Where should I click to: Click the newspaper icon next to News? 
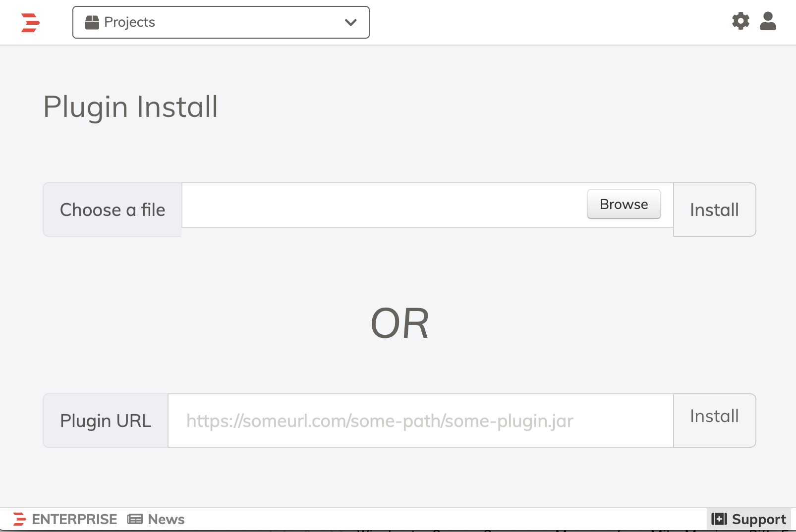(x=135, y=519)
